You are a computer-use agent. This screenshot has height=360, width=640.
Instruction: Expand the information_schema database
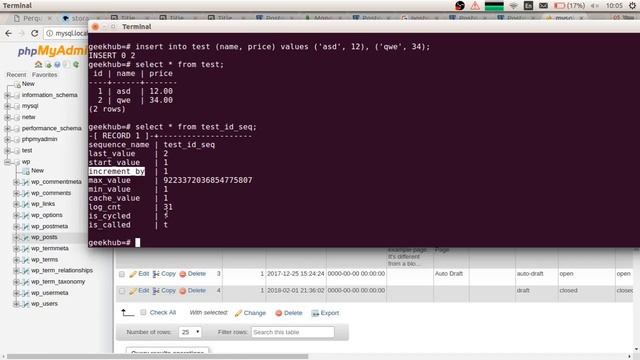pyautogui.click(x=7, y=95)
